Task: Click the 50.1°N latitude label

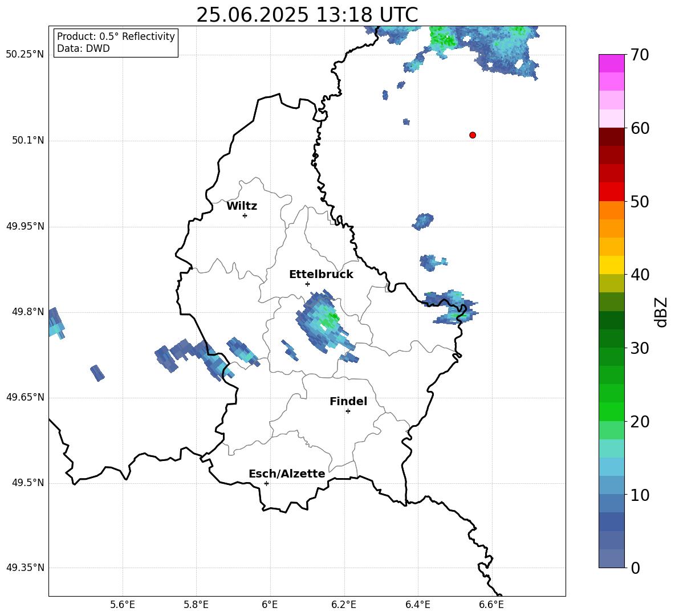Action: coord(28,141)
